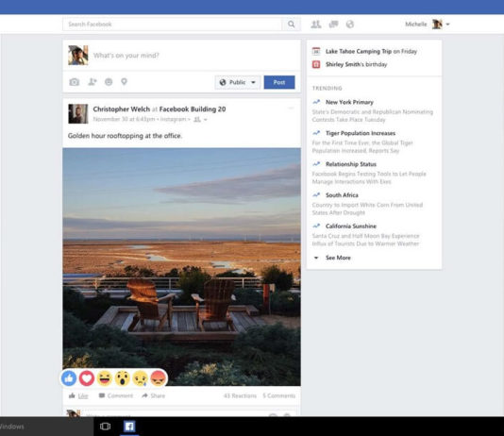Choose the Haha laughing reaction
Viewport: 504px width, 436px height.
(105, 378)
